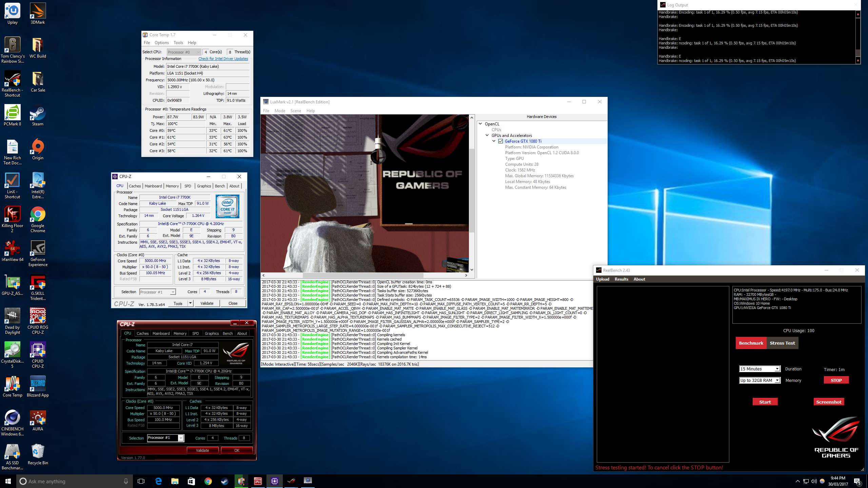This screenshot has height=488, width=868.
Task: Open GeForce Experience desktop icon
Action: coord(38,253)
